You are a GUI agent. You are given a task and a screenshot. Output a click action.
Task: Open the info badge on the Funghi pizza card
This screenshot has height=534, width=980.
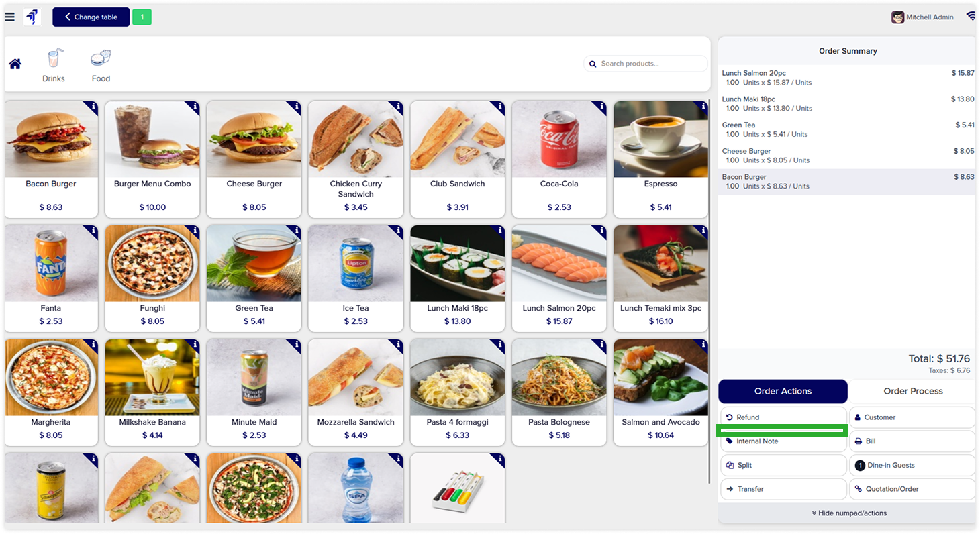click(x=194, y=231)
